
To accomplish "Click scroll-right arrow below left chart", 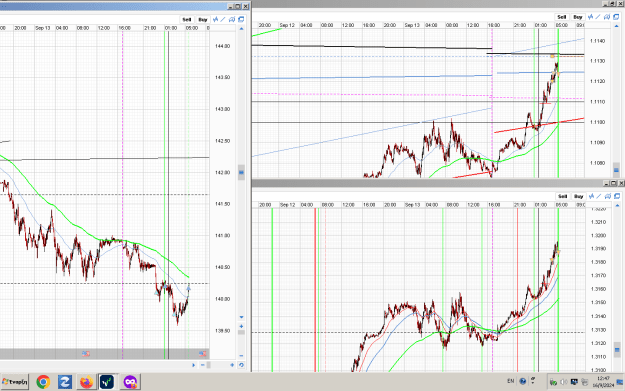I will [194, 365].
